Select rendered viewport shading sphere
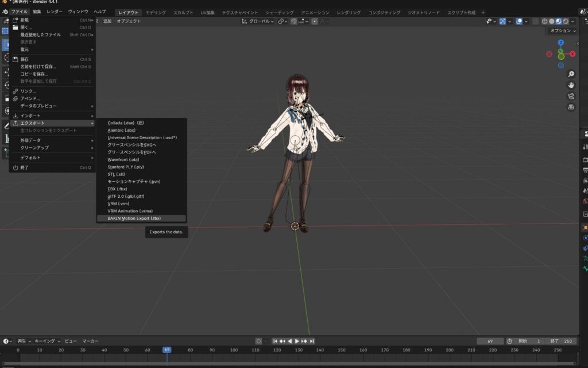Image resolution: width=588 pixels, height=368 pixels. [566, 21]
